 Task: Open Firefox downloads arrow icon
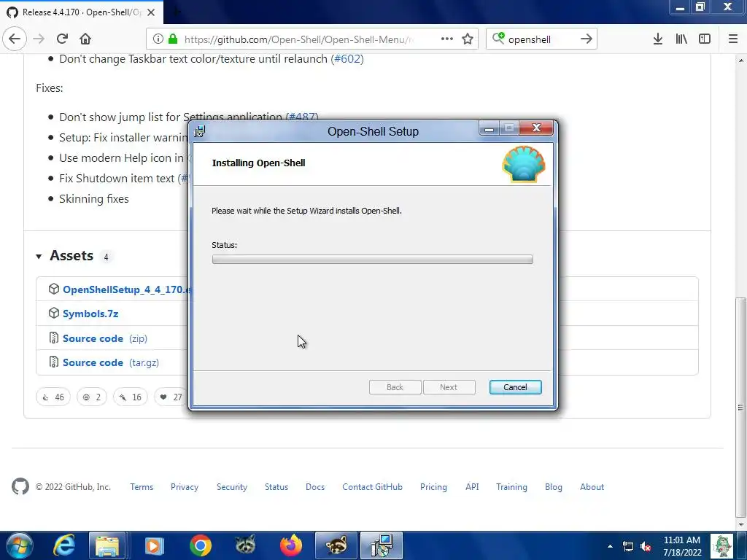coord(658,39)
